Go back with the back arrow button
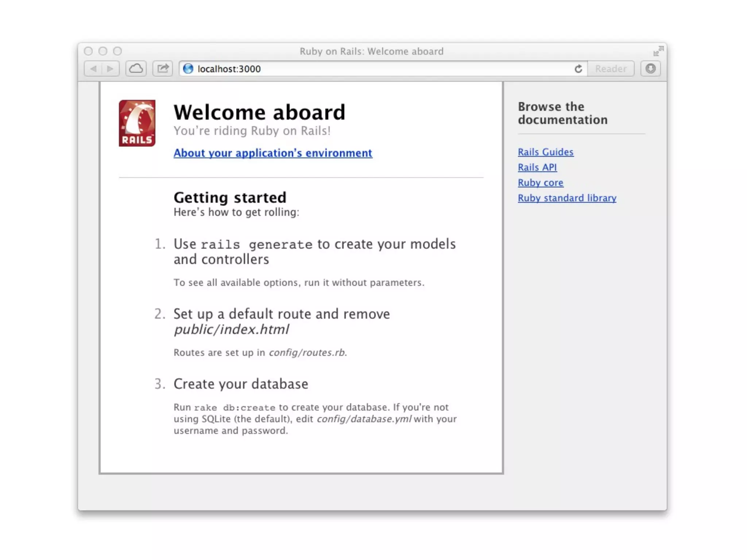The height and width of the screenshot is (560, 747). tap(93, 69)
